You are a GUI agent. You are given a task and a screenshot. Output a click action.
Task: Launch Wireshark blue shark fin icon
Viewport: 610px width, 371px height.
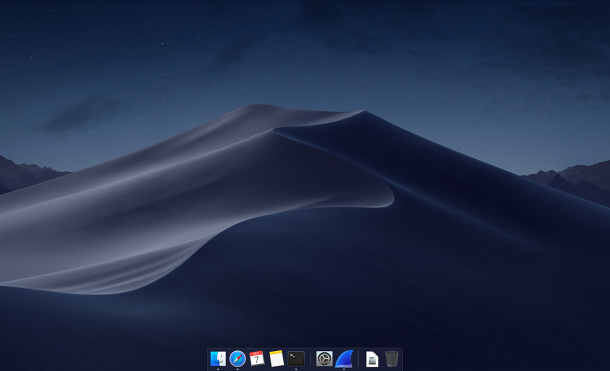344,359
